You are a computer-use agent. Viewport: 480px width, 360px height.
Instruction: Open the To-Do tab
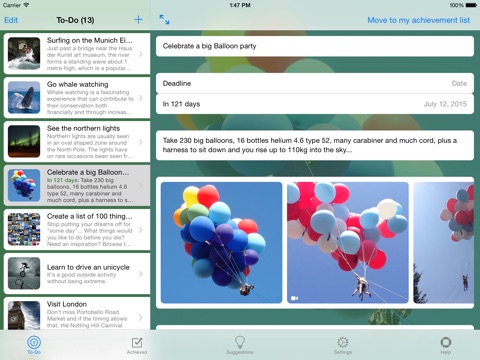click(x=34, y=345)
